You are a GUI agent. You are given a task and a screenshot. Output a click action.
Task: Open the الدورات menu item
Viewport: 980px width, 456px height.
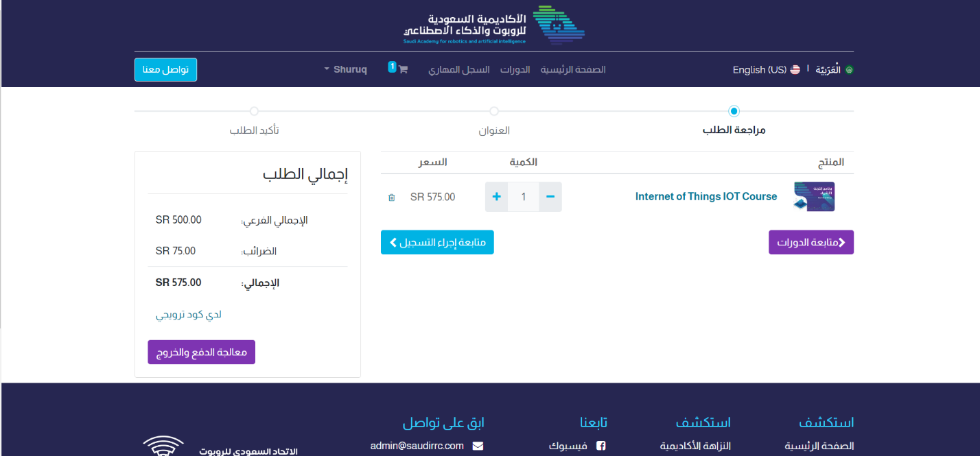[515, 70]
